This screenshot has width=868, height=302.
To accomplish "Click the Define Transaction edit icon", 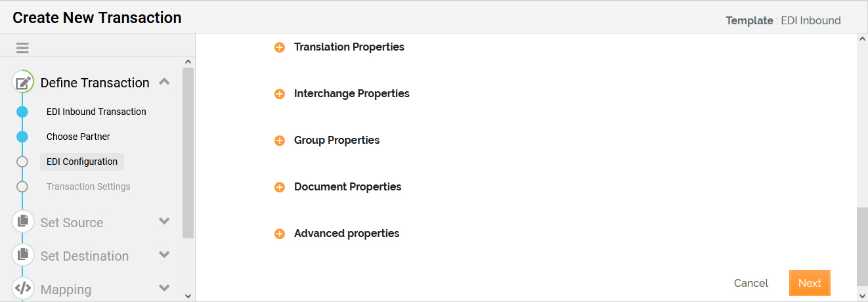I will [23, 83].
